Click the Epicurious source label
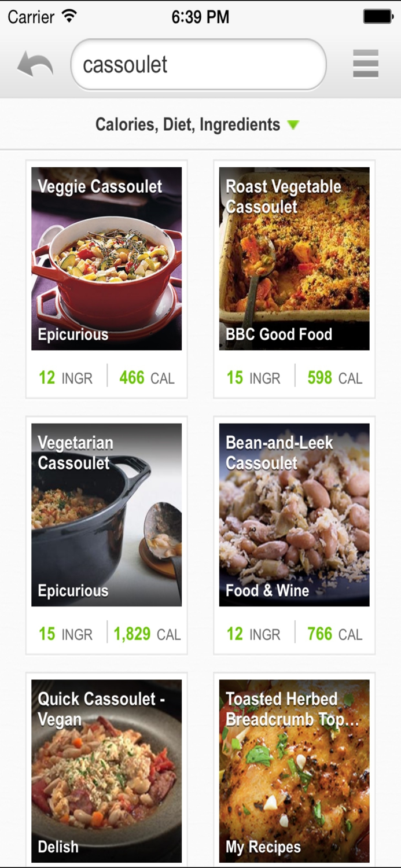This screenshot has width=401, height=868. coord(73,334)
